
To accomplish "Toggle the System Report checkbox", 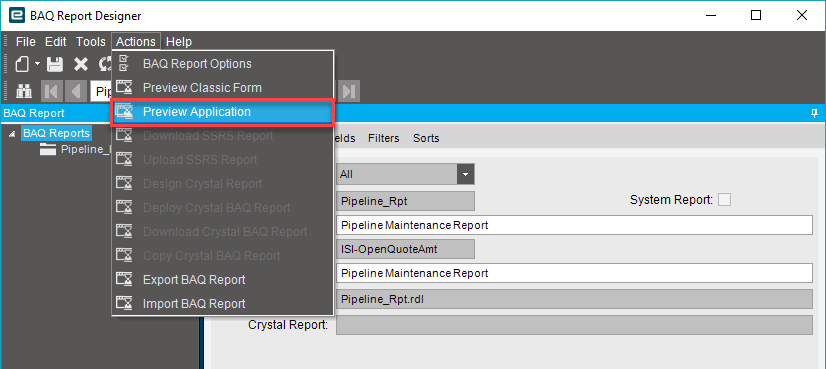I will [x=725, y=200].
